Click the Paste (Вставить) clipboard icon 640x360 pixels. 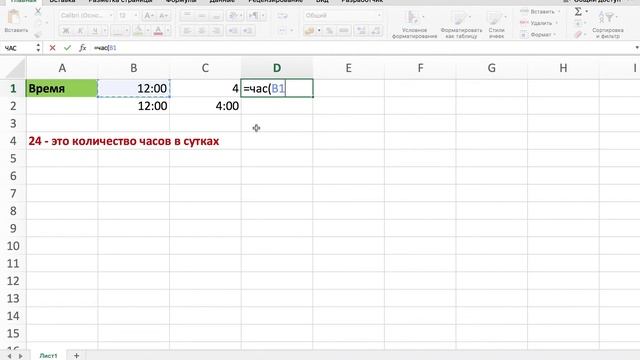pos(14,18)
